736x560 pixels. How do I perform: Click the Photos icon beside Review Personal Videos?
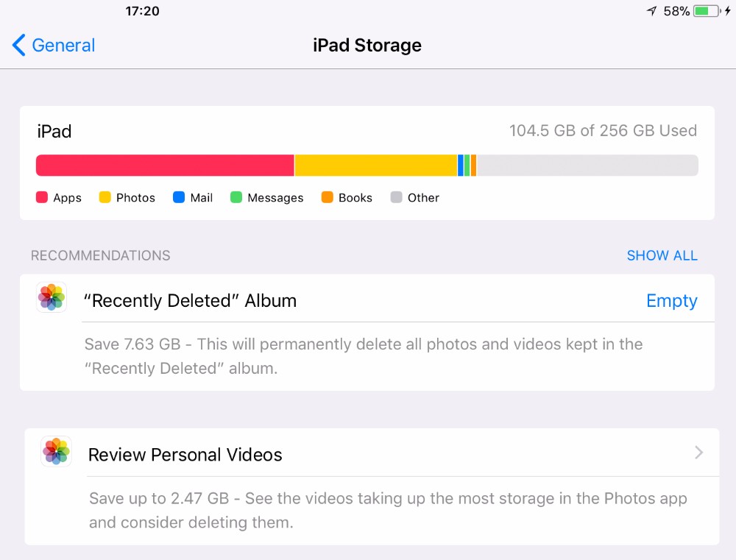pyautogui.click(x=57, y=451)
